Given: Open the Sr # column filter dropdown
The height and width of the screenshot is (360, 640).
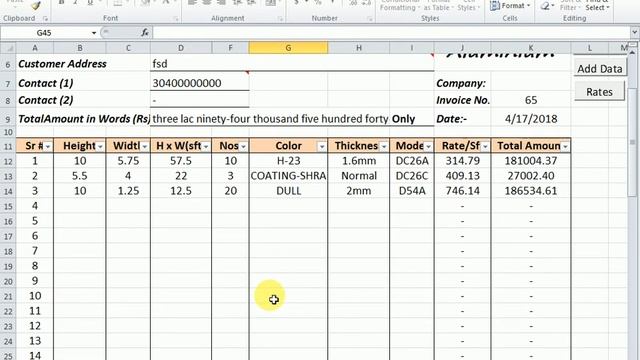Looking at the screenshot, I should tap(48, 146).
